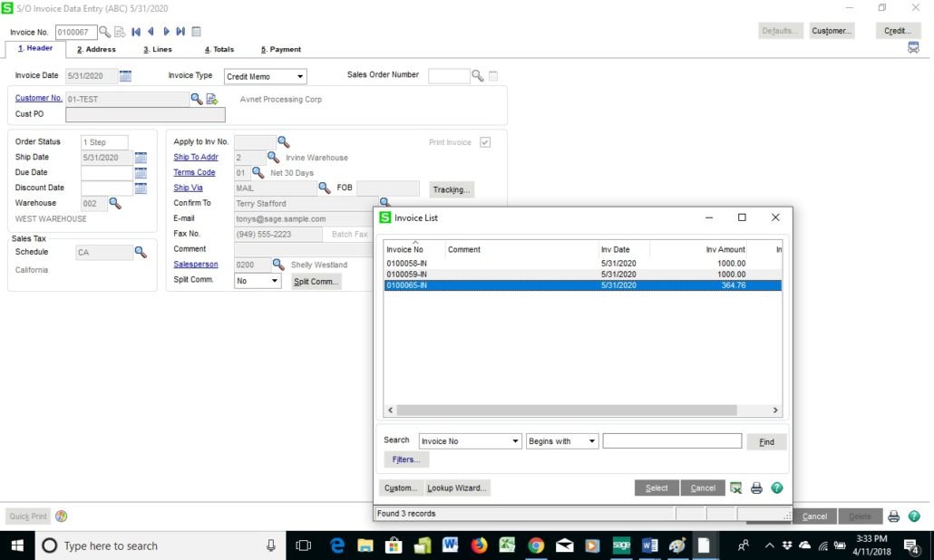Screen dimensions: 934x560
Task: Click the Find button in the search panel
Action: (766, 441)
